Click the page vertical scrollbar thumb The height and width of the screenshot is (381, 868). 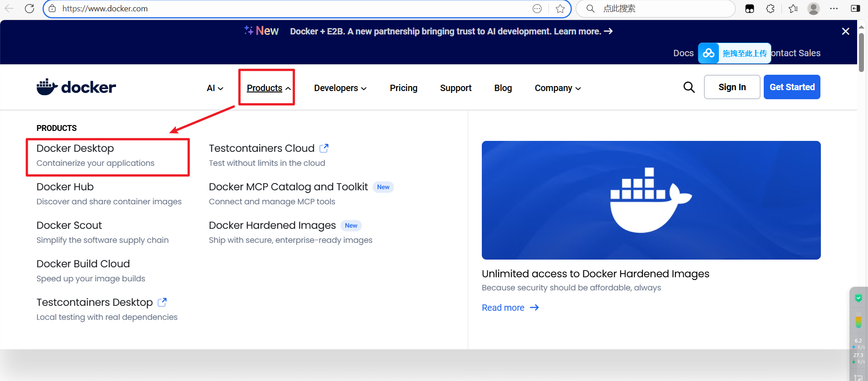pyautogui.click(x=861, y=52)
